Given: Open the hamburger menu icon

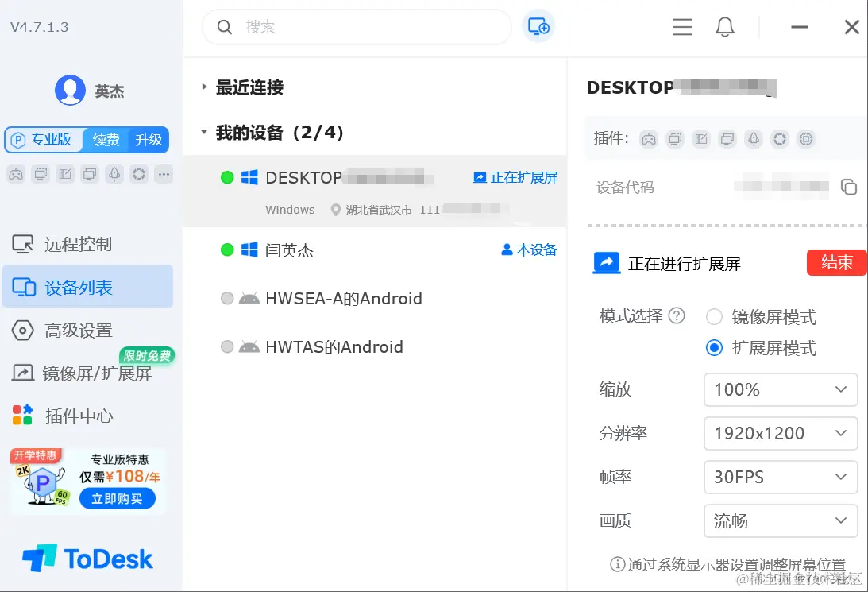Looking at the screenshot, I should pos(682,26).
